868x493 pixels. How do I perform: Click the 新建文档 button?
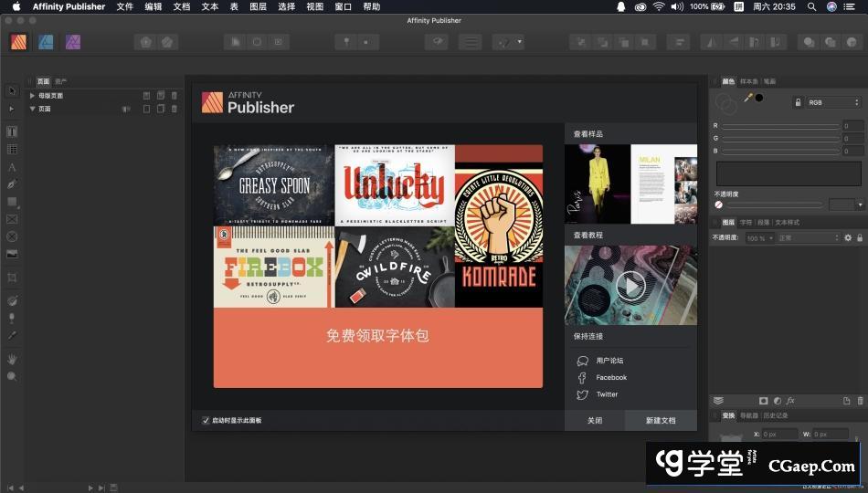660,421
